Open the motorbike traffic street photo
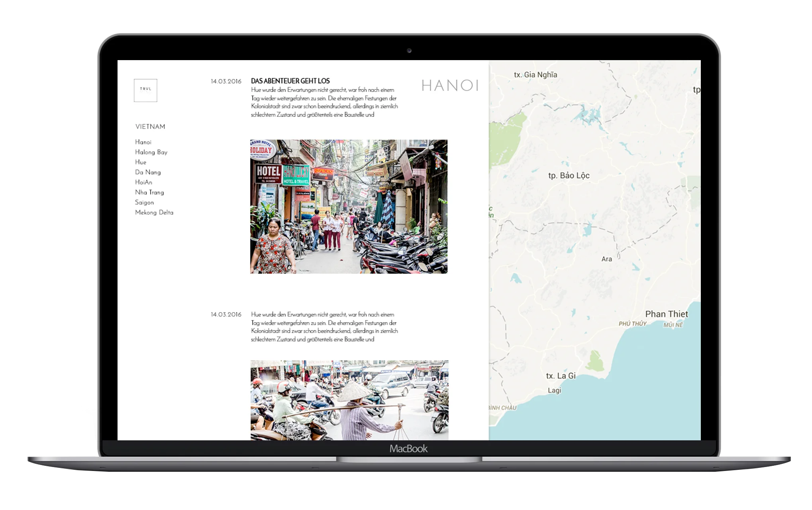The height and width of the screenshot is (510, 812). pos(349,400)
